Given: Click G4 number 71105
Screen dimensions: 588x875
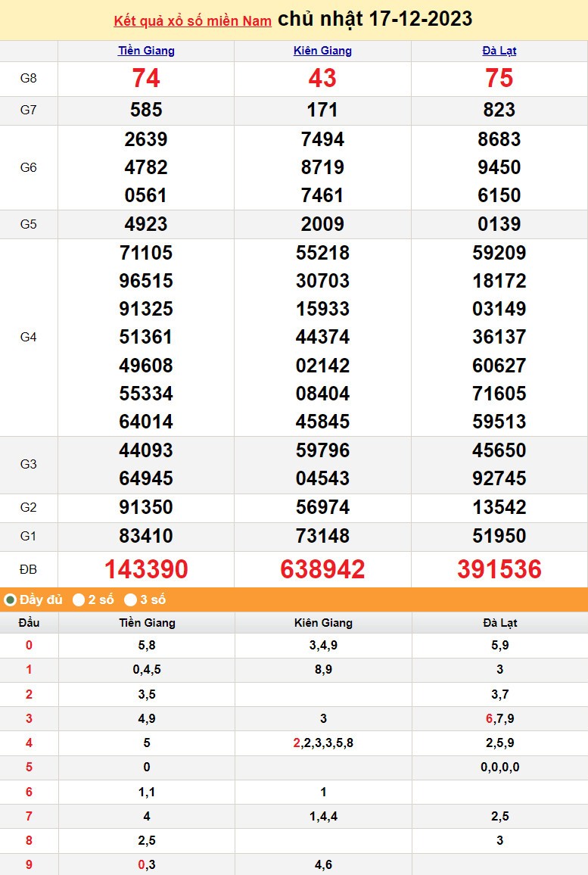Looking at the screenshot, I should pyautogui.click(x=146, y=253).
